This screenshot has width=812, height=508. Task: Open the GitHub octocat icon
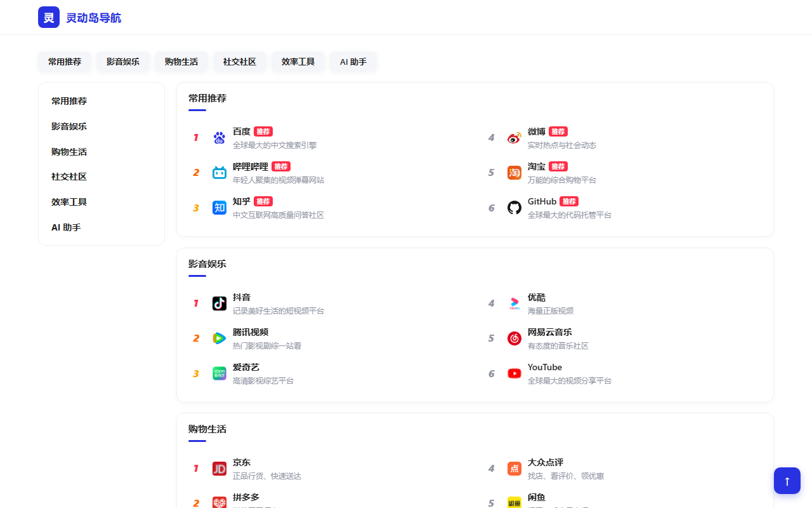click(x=514, y=208)
